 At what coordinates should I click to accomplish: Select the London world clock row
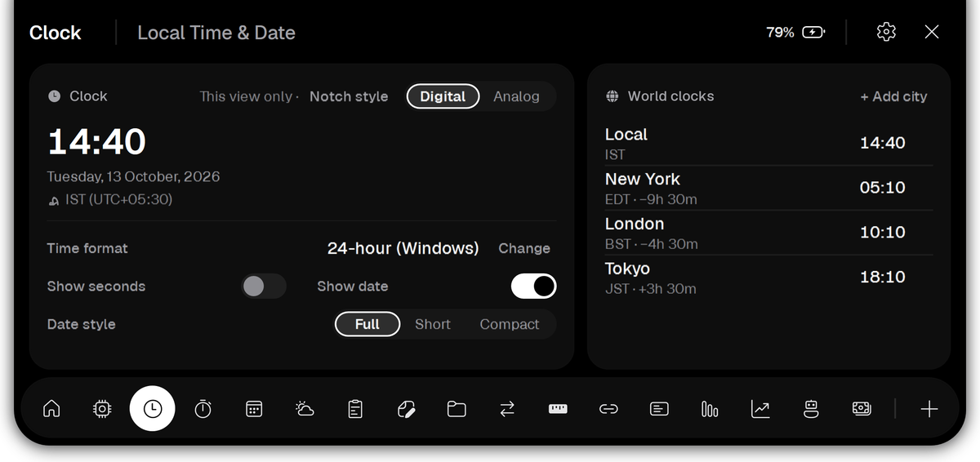[768, 233]
